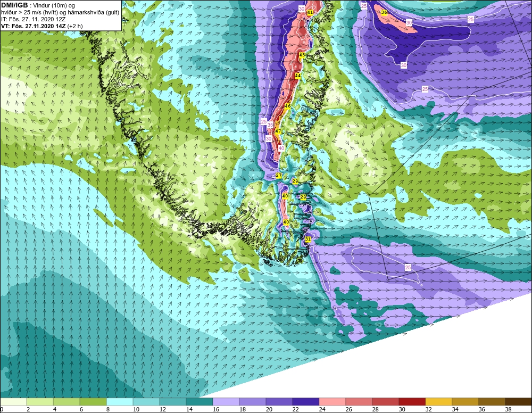Click the yellow gust label 44
532x413 pixels.
(x=298, y=76)
